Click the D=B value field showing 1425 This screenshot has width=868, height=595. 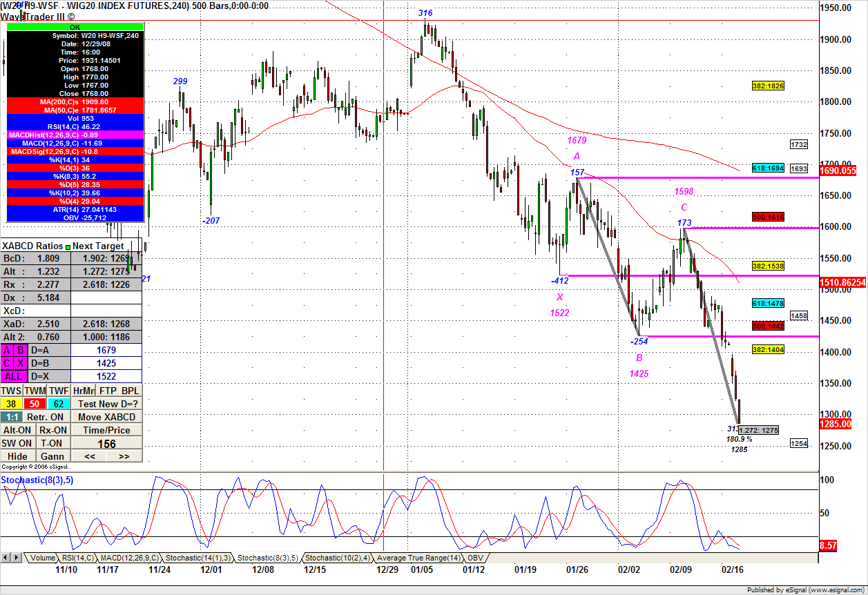tap(106, 363)
